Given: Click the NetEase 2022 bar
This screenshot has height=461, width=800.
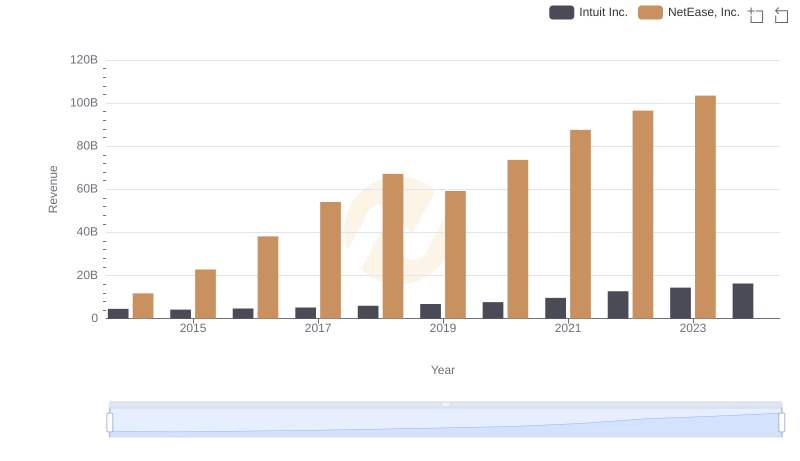Looking at the screenshot, I should click(x=643, y=215).
